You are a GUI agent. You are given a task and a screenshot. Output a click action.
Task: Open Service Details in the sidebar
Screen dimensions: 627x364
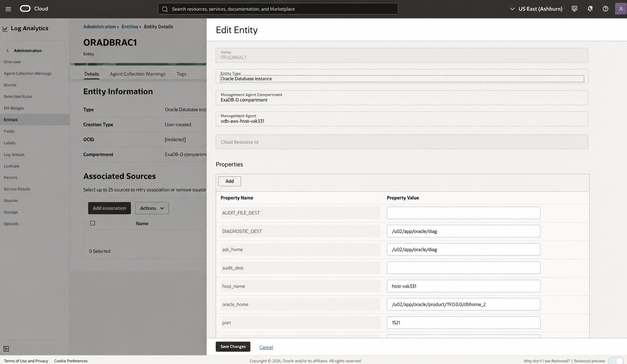coord(17,189)
